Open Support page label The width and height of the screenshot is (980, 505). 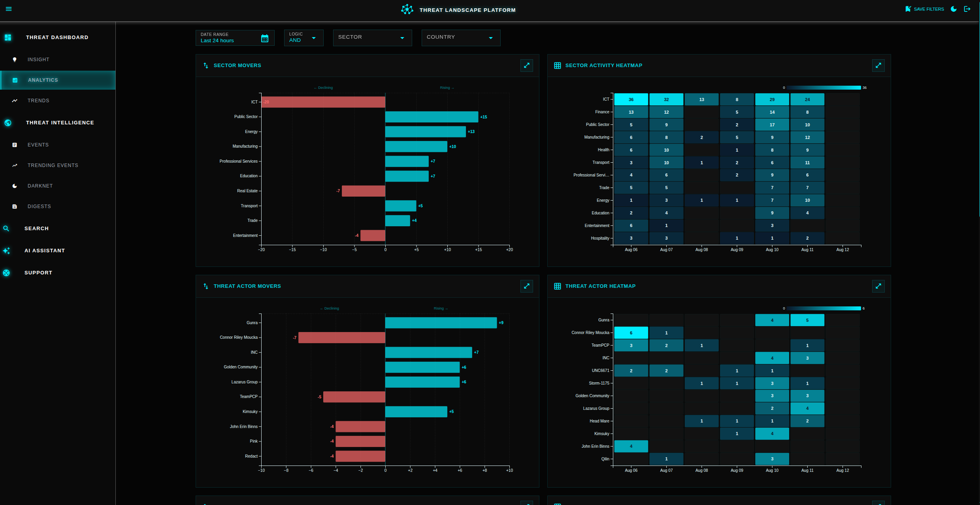tap(38, 273)
